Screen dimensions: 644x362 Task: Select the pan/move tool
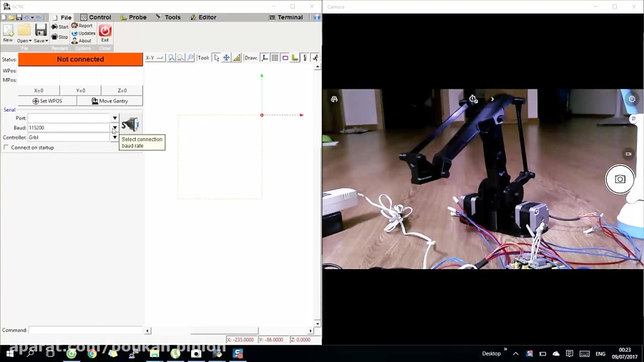[226, 58]
